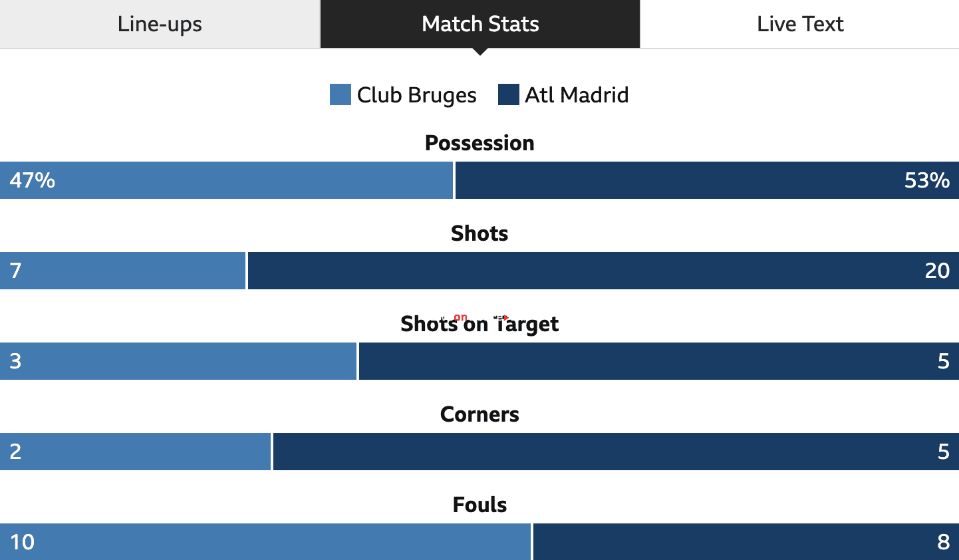This screenshot has height=560, width=959.
Task: Click the Fouls heading
Action: tap(479, 505)
